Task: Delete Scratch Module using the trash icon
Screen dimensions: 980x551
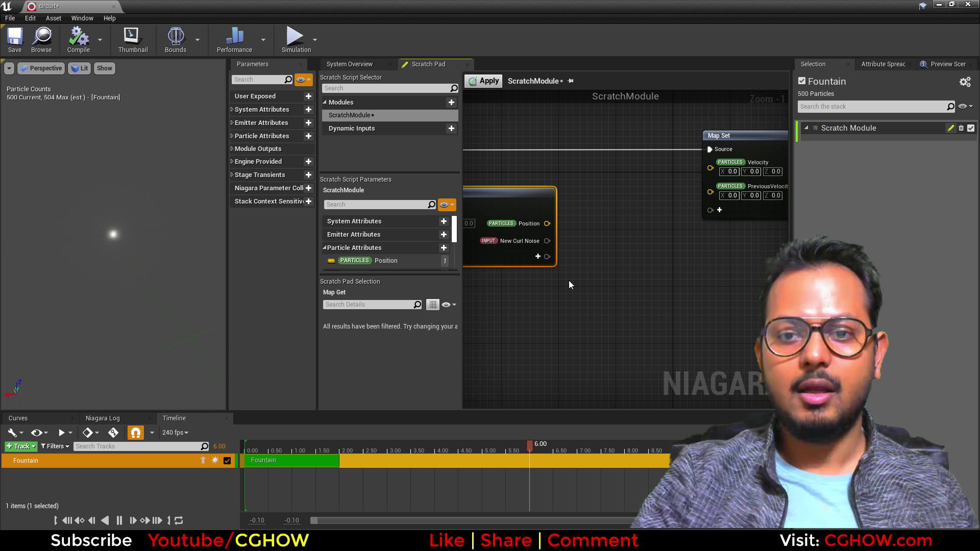Action: point(961,128)
